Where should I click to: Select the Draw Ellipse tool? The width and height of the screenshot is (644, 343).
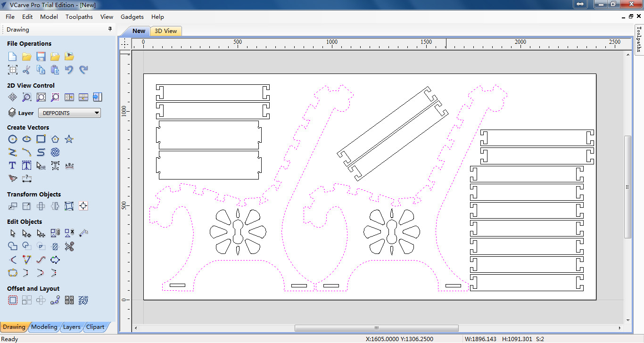click(27, 139)
